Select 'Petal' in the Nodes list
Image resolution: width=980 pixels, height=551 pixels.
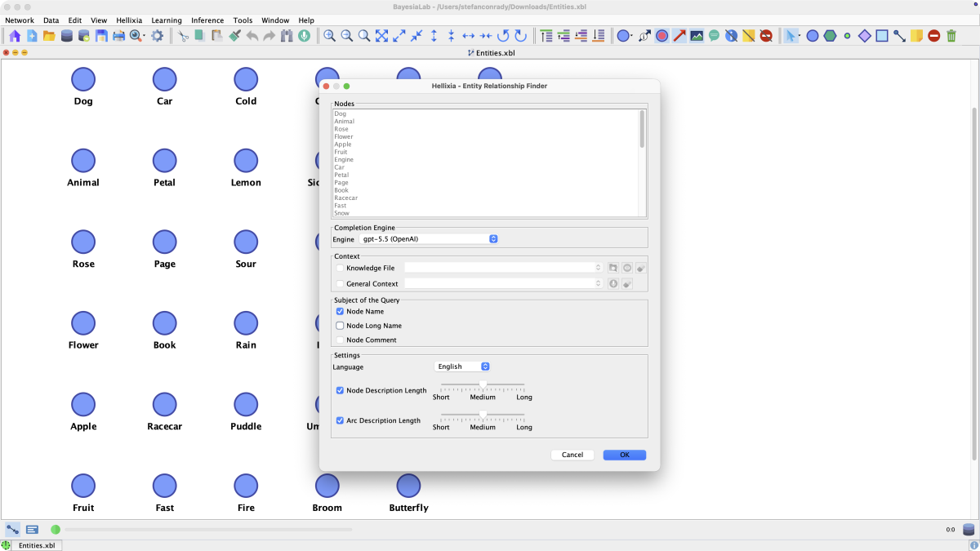[x=341, y=175]
